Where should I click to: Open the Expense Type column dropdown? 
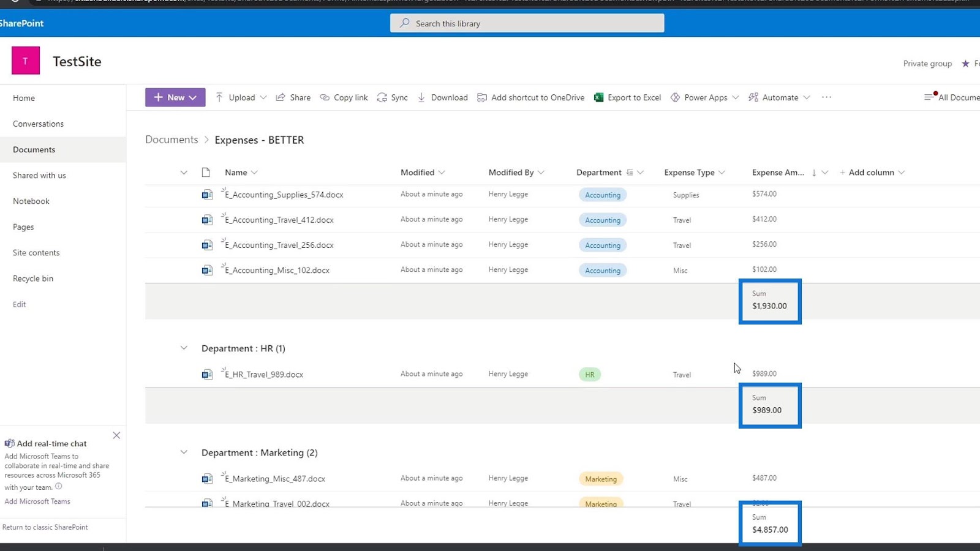(x=722, y=173)
